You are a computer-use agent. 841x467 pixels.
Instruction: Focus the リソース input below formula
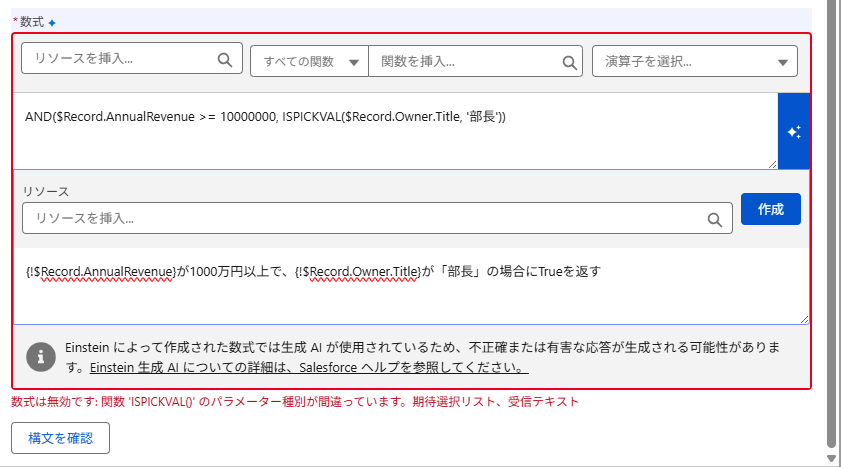(365, 218)
